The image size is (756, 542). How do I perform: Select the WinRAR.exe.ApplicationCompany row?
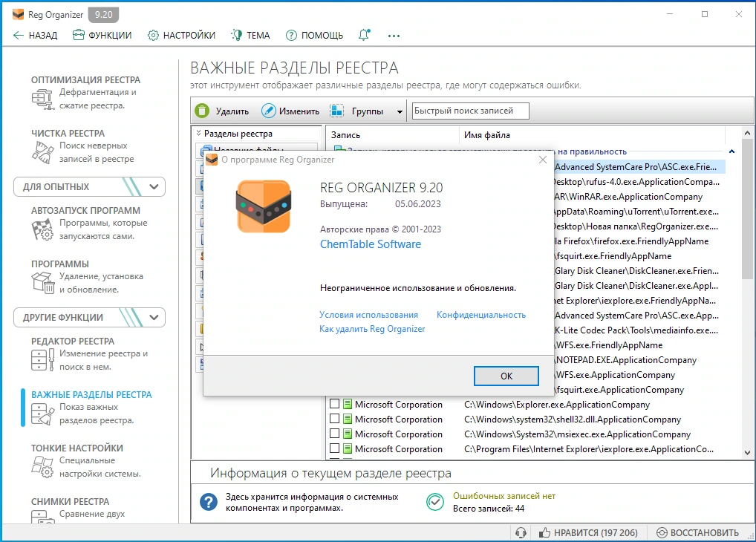click(x=639, y=197)
